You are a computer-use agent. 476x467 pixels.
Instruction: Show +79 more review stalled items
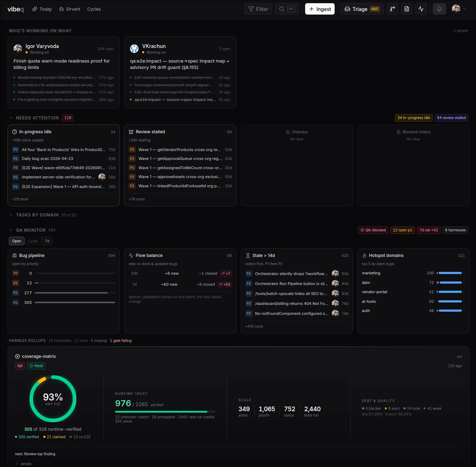coord(137,199)
